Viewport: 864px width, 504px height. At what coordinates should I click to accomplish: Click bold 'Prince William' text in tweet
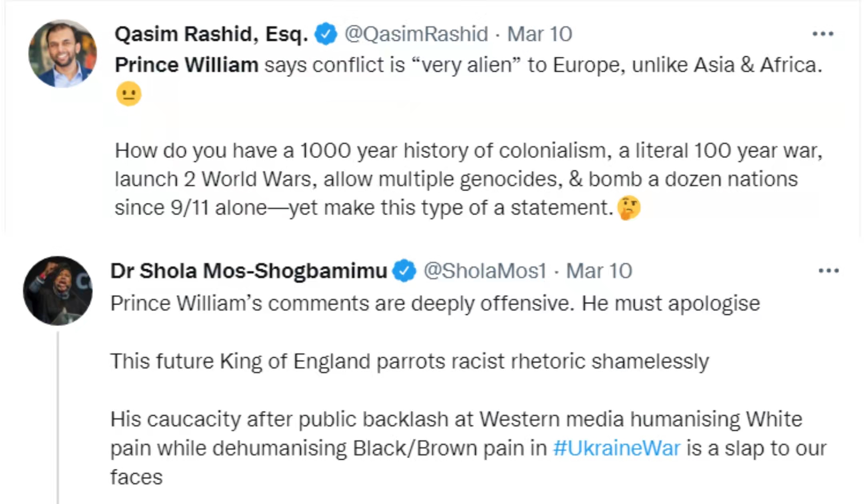[x=186, y=65]
